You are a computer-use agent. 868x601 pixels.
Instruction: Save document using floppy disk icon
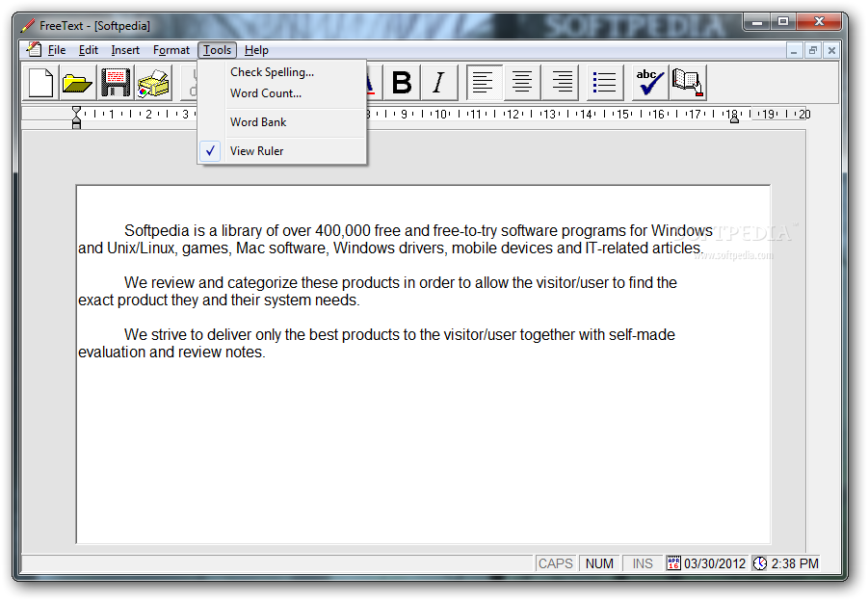point(116,83)
